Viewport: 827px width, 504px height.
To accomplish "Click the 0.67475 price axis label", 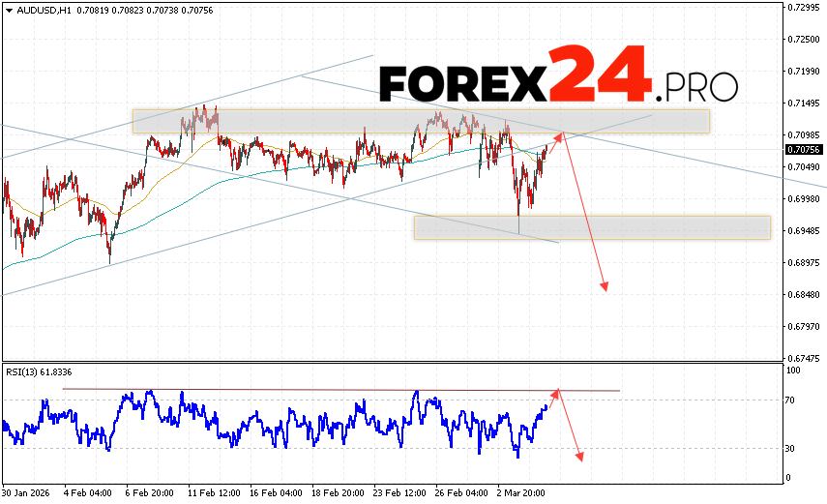I will click(x=804, y=359).
